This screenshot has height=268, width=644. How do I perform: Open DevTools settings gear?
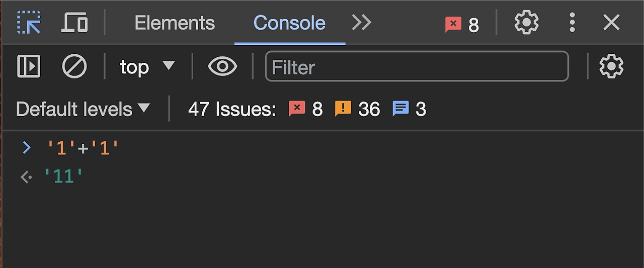coord(526,23)
